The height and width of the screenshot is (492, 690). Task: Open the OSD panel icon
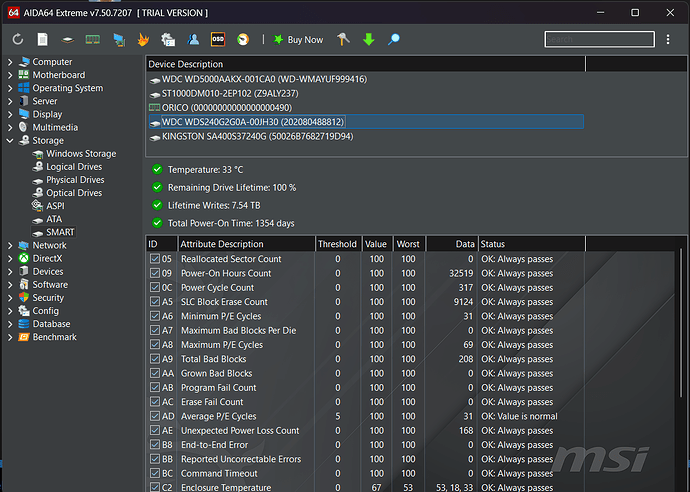pyautogui.click(x=218, y=39)
